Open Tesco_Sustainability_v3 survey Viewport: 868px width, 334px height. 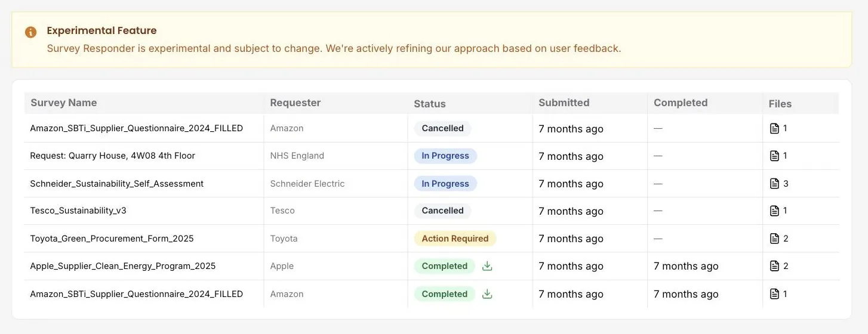(78, 211)
